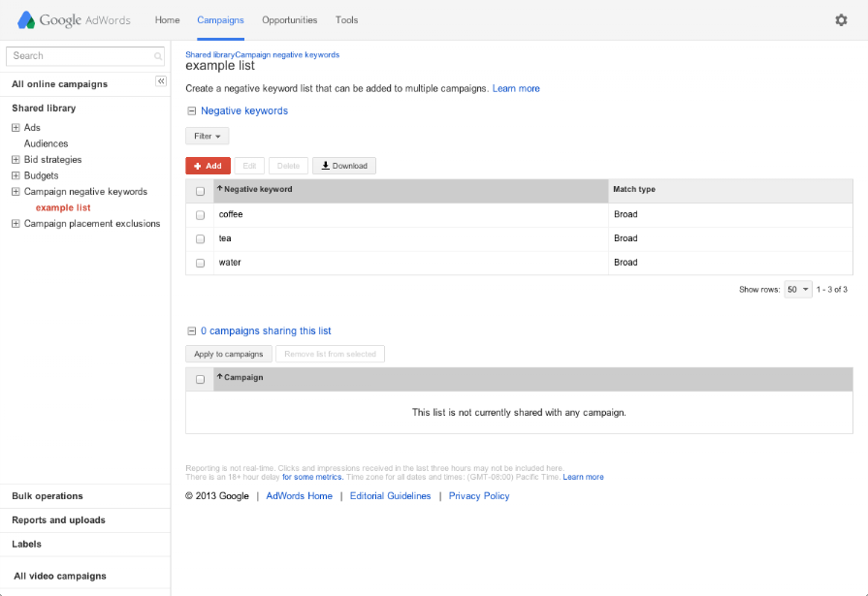Open the Show rows dropdown

coord(798,290)
